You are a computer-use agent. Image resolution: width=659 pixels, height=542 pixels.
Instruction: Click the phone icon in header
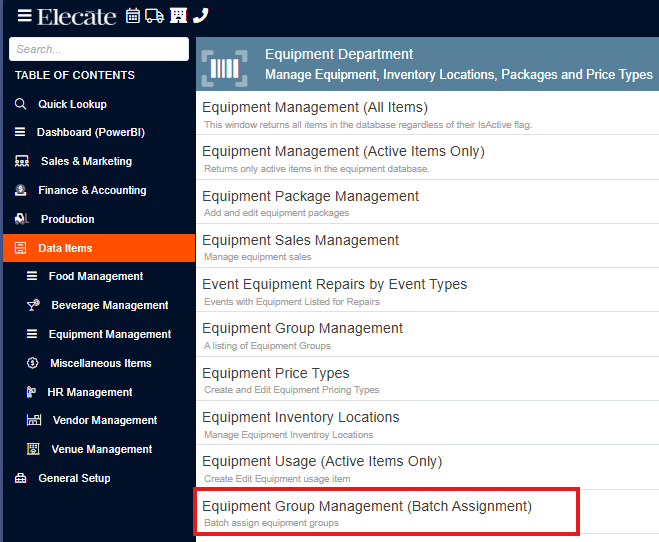pyautogui.click(x=200, y=16)
